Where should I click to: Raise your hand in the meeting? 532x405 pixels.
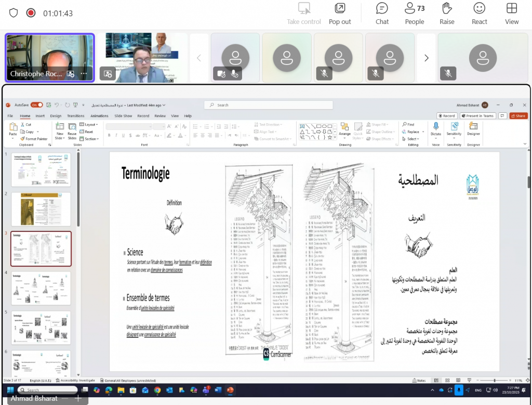tap(447, 14)
